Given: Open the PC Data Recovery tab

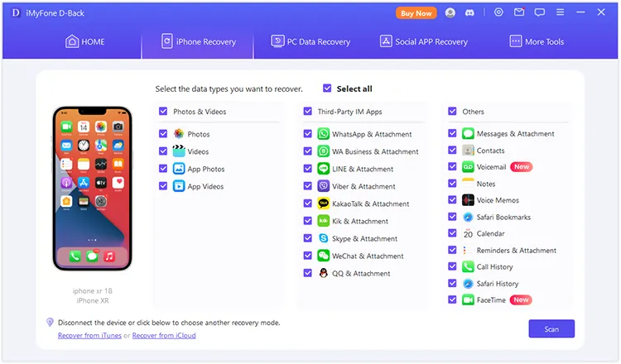Looking at the screenshot, I should (310, 41).
